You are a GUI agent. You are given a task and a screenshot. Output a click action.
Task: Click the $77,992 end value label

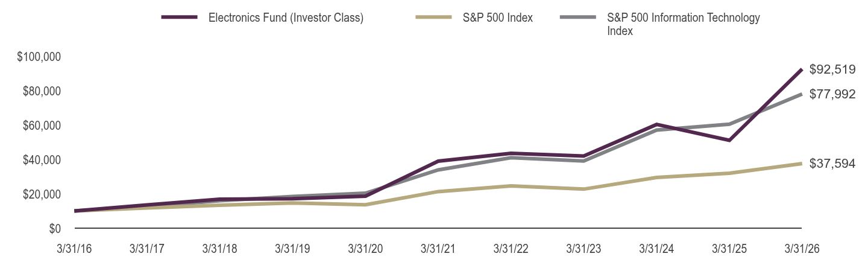[832, 94]
